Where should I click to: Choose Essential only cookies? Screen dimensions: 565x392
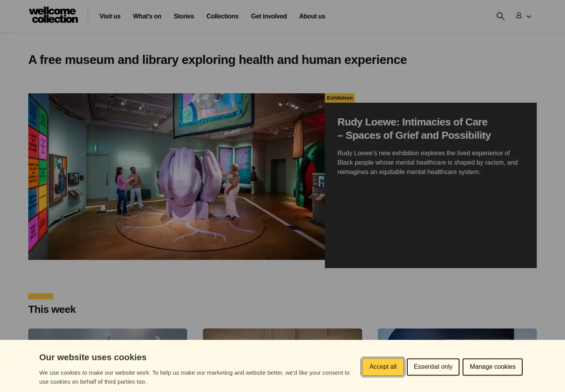point(433,367)
